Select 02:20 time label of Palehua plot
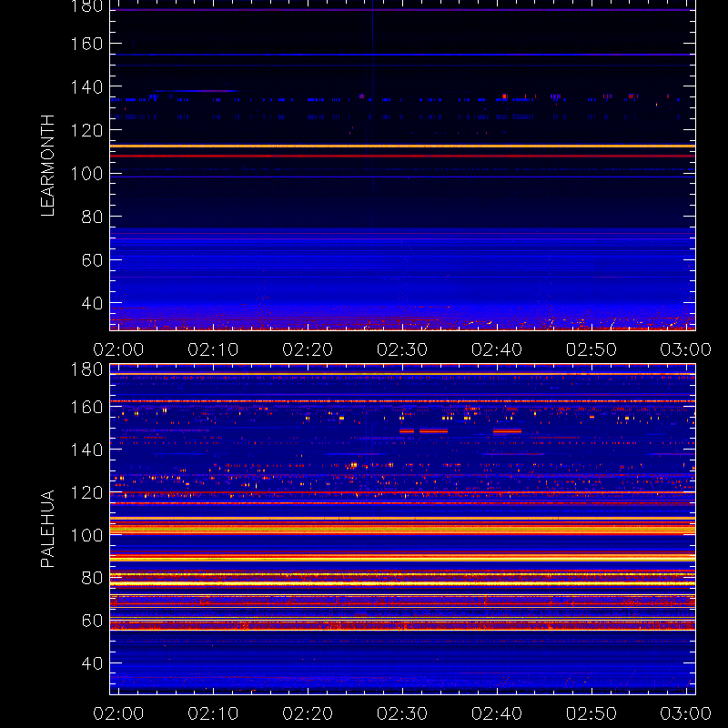Viewport: 728px width, 728px height. click(x=308, y=713)
